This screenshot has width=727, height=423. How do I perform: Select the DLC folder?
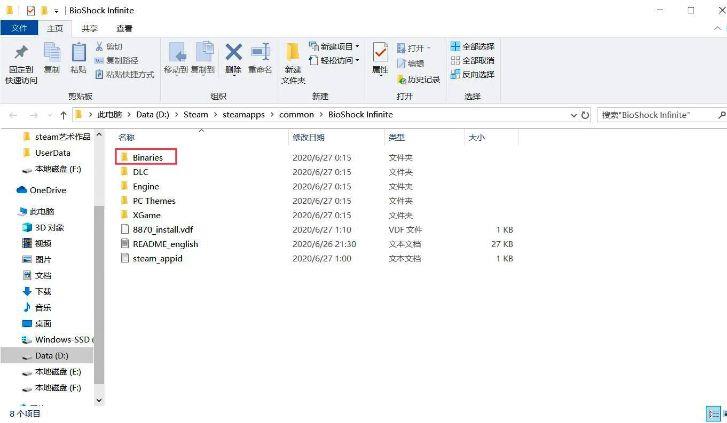click(134, 172)
